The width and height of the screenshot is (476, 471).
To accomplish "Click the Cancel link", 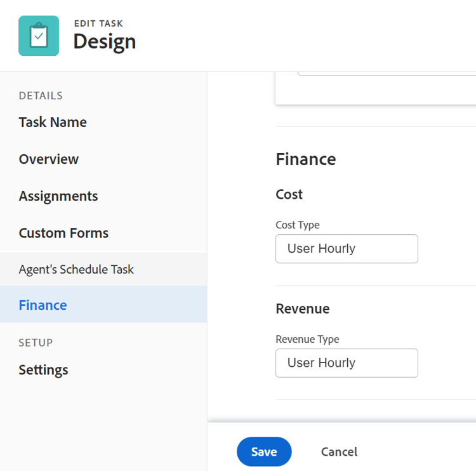I will (x=339, y=452).
